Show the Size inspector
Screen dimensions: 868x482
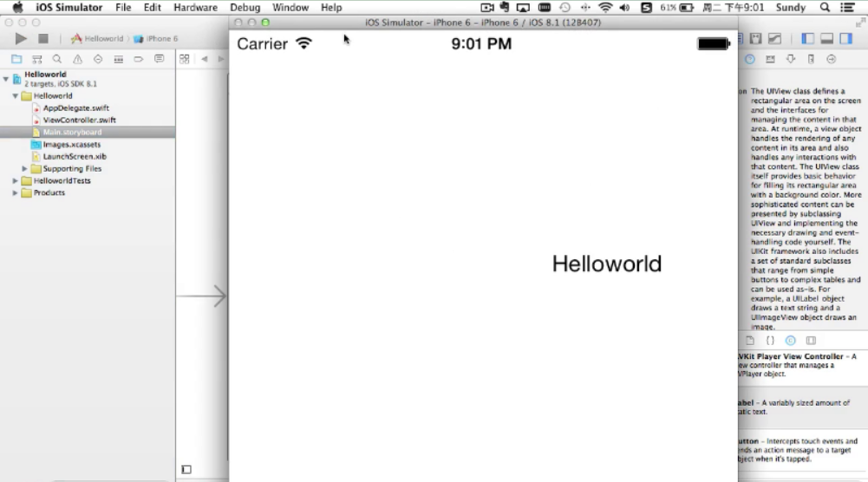point(811,59)
